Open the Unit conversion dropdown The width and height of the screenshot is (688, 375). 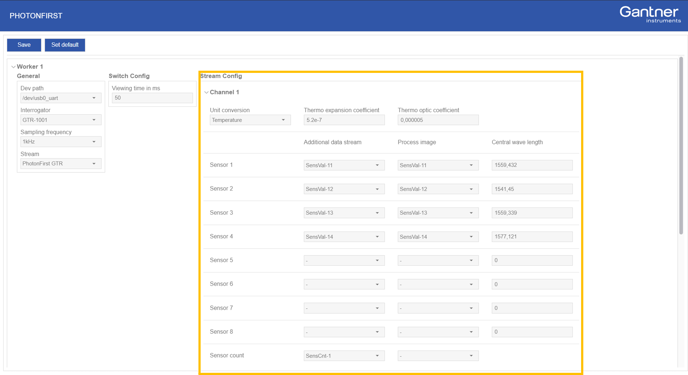click(x=250, y=120)
